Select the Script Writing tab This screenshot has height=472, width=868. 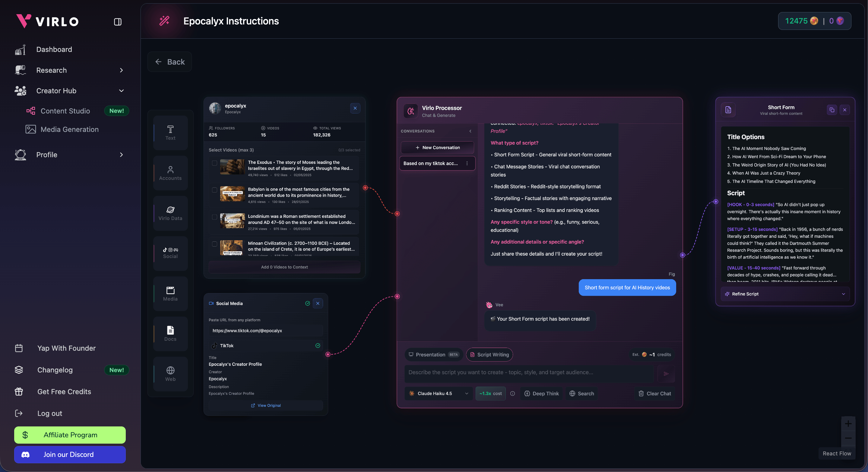point(489,354)
